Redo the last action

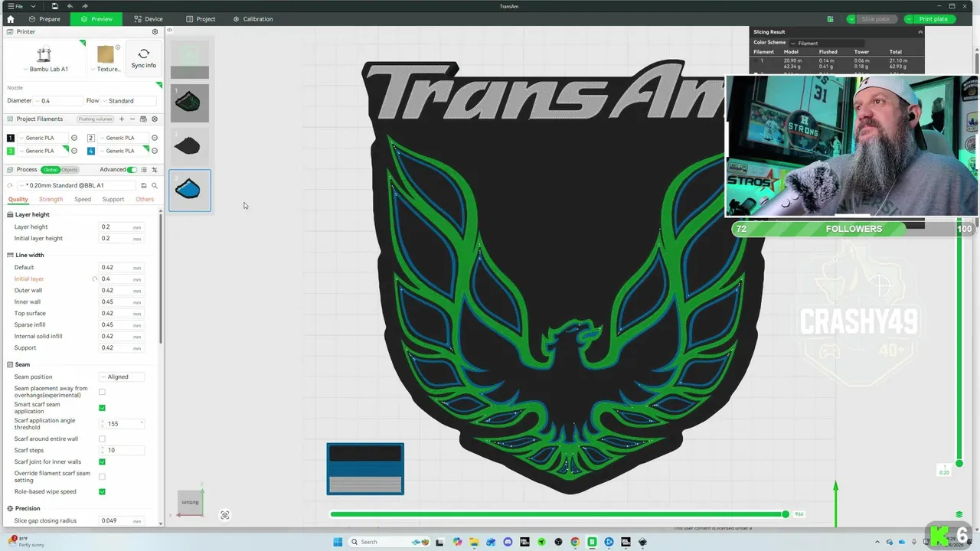pos(84,6)
